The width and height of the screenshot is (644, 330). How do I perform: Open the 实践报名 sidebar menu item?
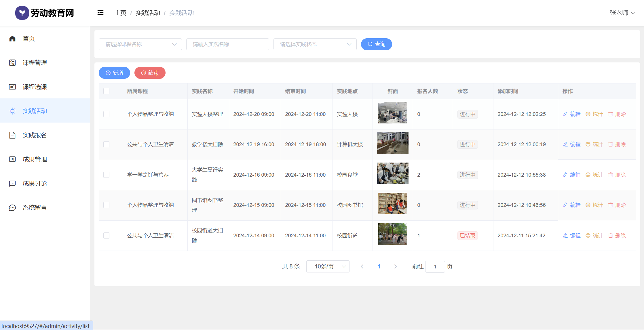coord(35,135)
